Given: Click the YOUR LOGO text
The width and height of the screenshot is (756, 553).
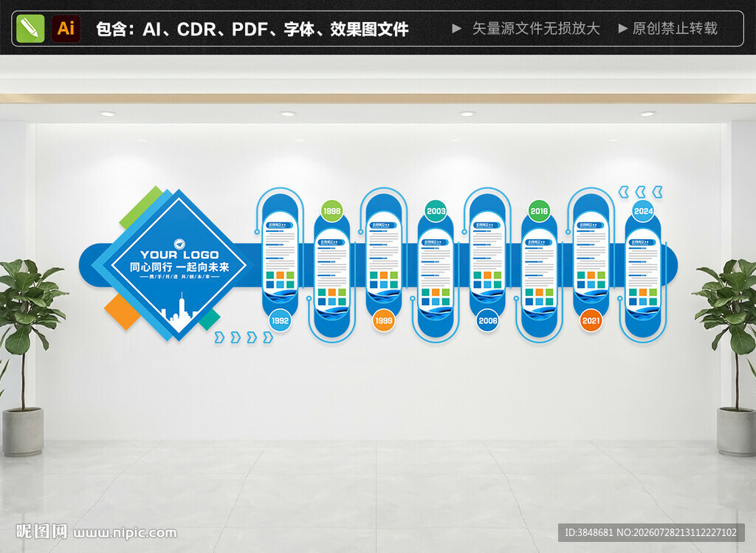Looking at the screenshot, I should 179,255.
